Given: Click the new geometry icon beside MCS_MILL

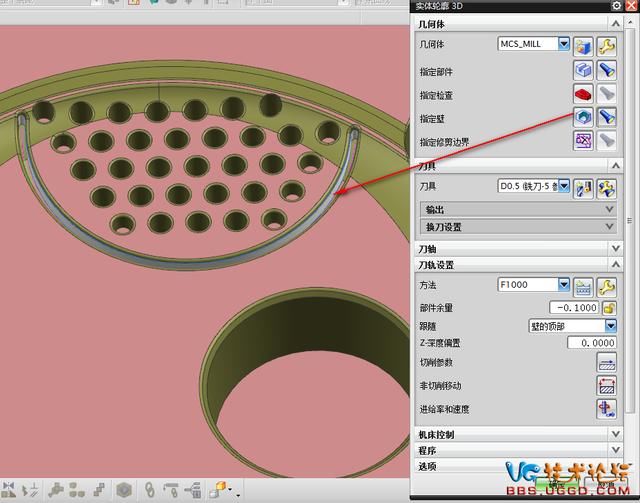Looking at the screenshot, I should pyautogui.click(x=583, y=46).
